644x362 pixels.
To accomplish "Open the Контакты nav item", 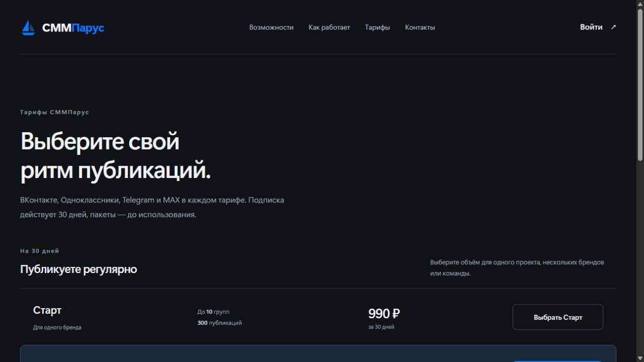I will pos(420,27).
